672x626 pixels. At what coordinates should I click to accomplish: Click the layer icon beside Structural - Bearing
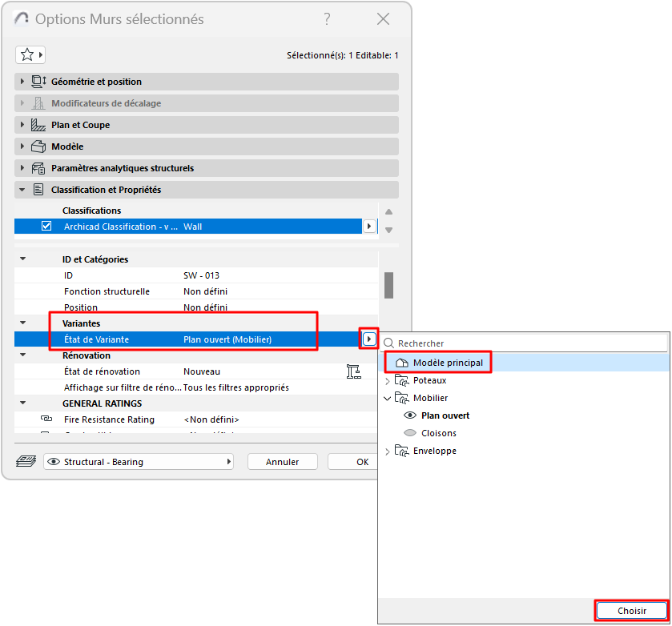pos(26,461)
